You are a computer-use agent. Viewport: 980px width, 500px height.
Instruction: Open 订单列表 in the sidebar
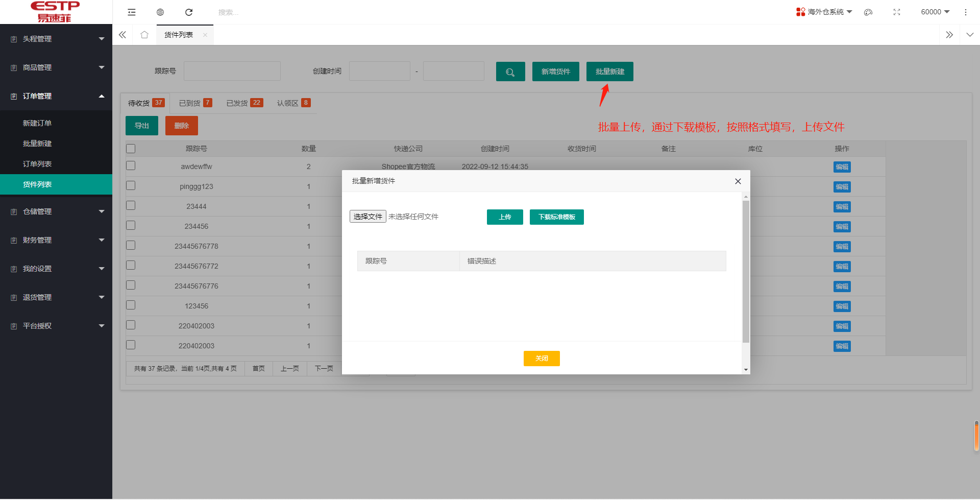pyautogui.click(x=37, y=164)
